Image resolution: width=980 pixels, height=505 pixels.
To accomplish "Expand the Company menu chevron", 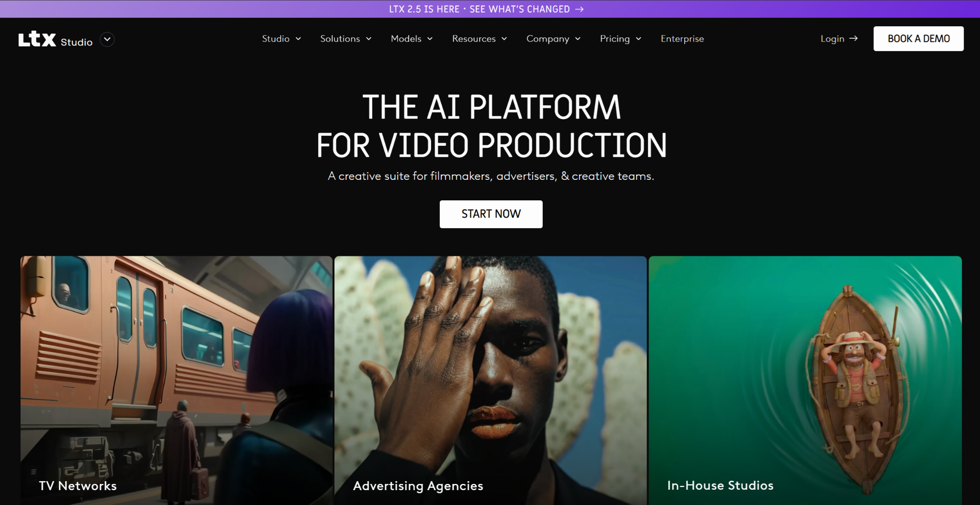I will coord(578,39).
